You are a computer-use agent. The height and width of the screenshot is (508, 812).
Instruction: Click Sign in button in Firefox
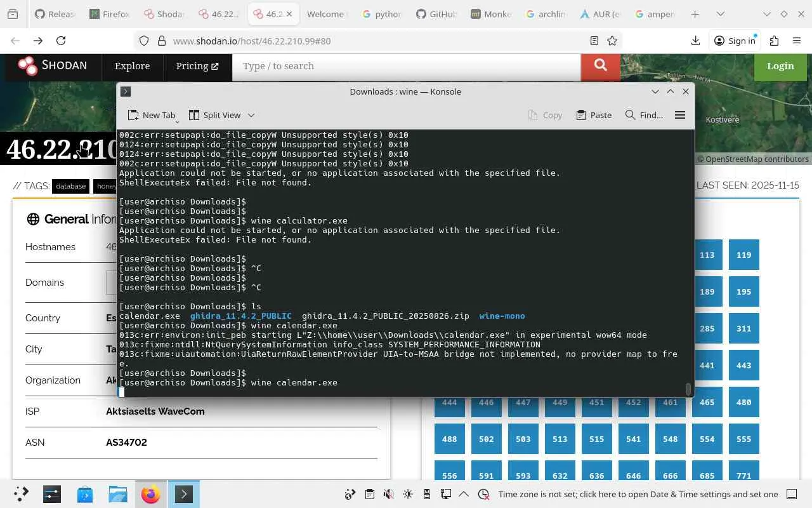pos(735,41)
